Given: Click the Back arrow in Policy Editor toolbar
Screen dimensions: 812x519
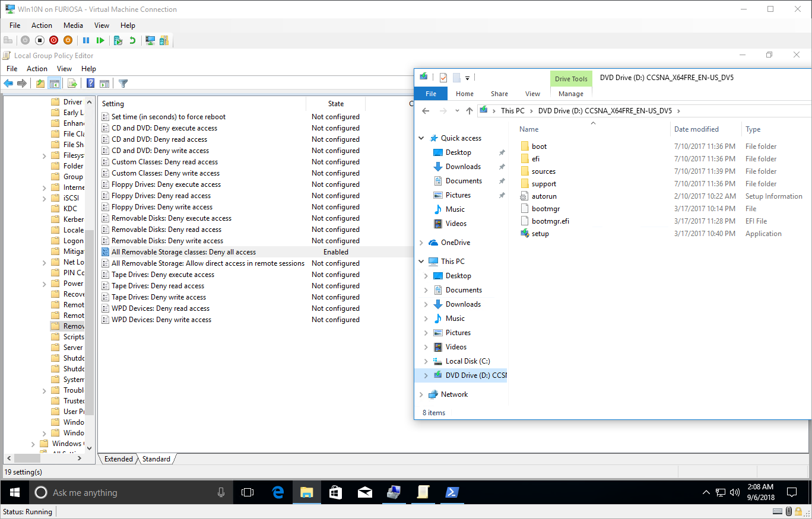Looking at the screenshot, I should click(8, 84).
